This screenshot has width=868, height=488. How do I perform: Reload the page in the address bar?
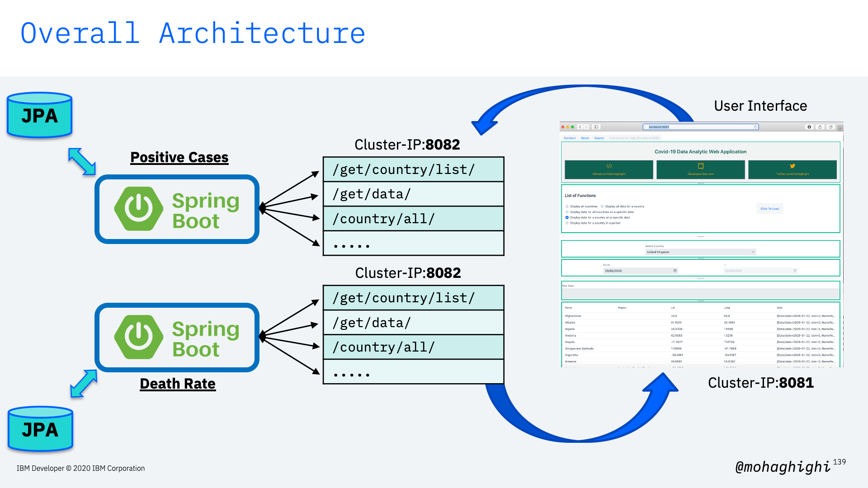tap(755, 127)
